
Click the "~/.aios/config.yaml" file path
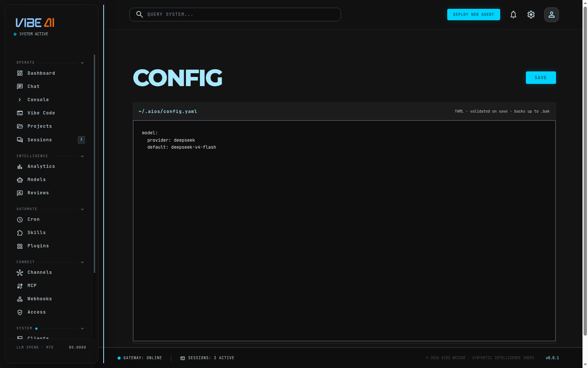168,112
